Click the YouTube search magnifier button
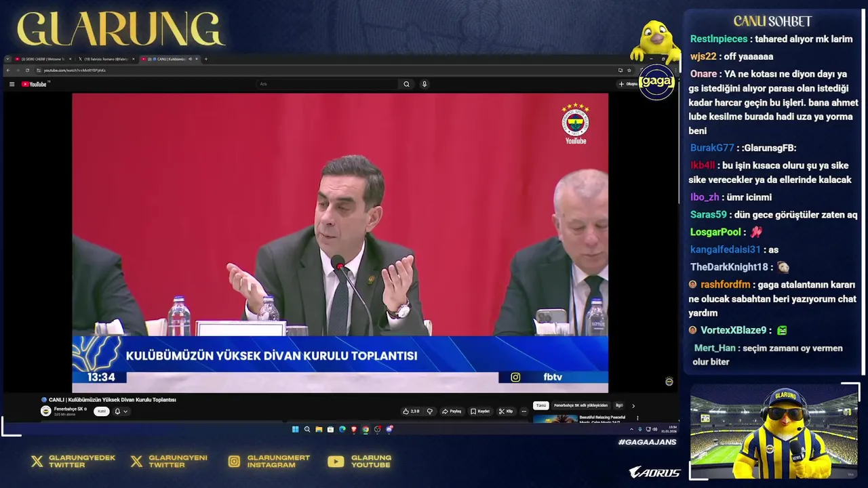The image size is (868, 488). (406, 84)
